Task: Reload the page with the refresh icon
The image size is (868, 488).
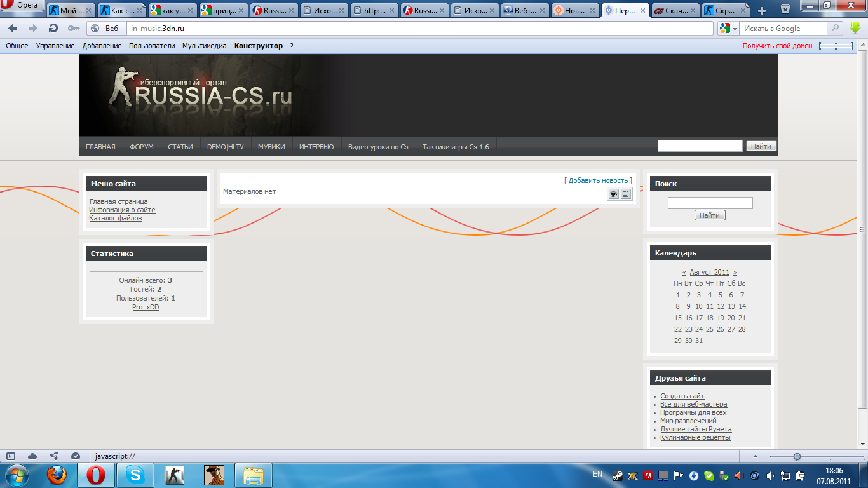Action: click(x=53, y=29)
